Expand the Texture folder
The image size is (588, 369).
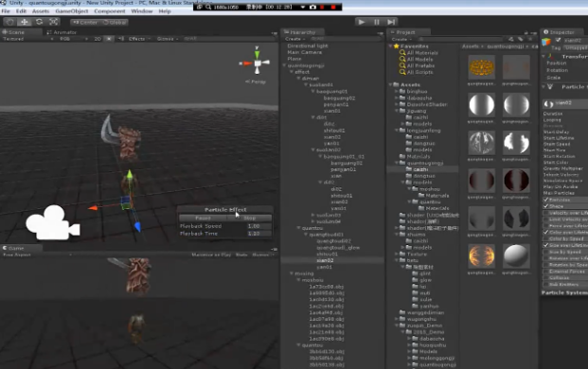[x=397, y=254]
